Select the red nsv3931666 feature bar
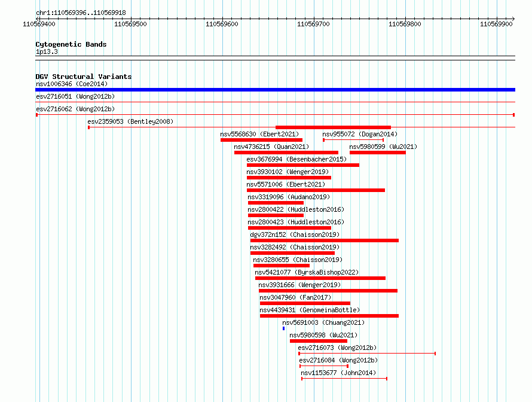This screenshot has width=532, height=402. click(328, 291)
